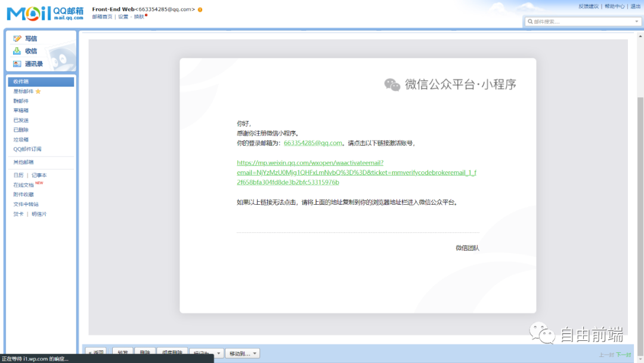
Task: Open 在线文档 online documents
Action: tap(23, 185)
